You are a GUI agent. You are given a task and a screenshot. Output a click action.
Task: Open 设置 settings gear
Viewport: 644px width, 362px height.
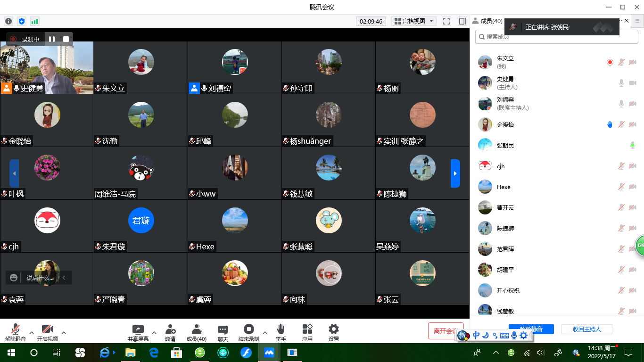[334, 332]
